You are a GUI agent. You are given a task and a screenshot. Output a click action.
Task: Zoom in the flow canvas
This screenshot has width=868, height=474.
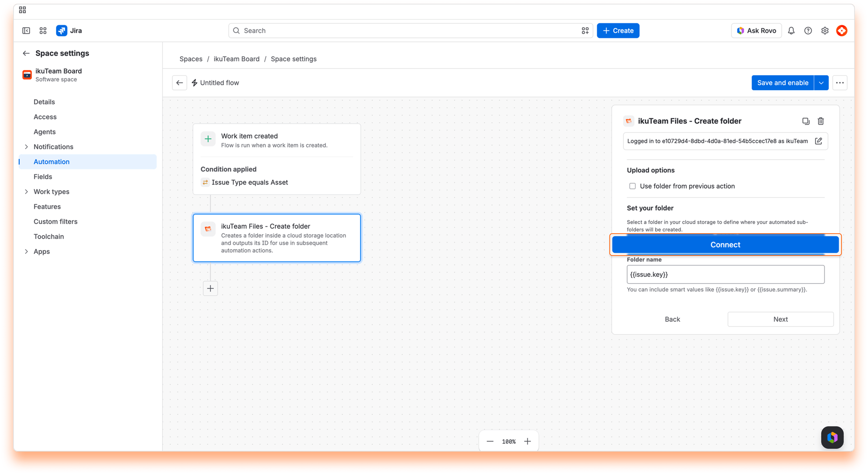528,441
